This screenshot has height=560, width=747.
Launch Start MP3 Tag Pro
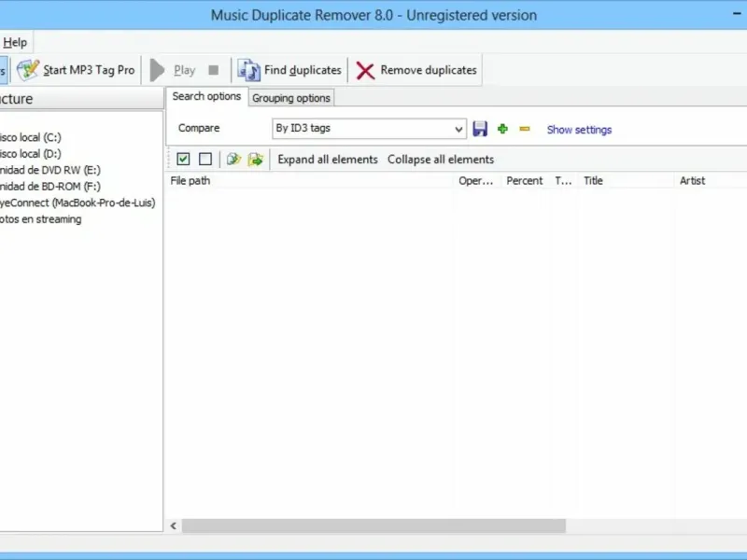(x=77, y=70)
